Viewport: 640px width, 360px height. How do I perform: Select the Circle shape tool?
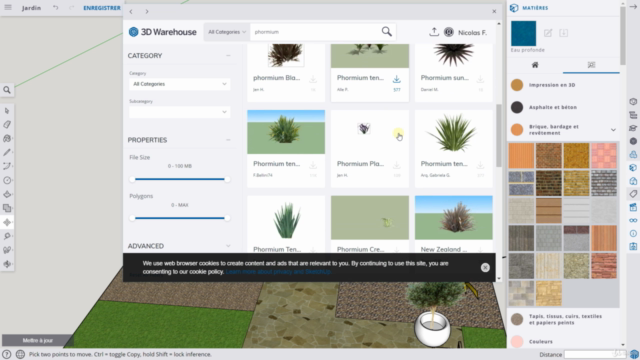(7, 180)
